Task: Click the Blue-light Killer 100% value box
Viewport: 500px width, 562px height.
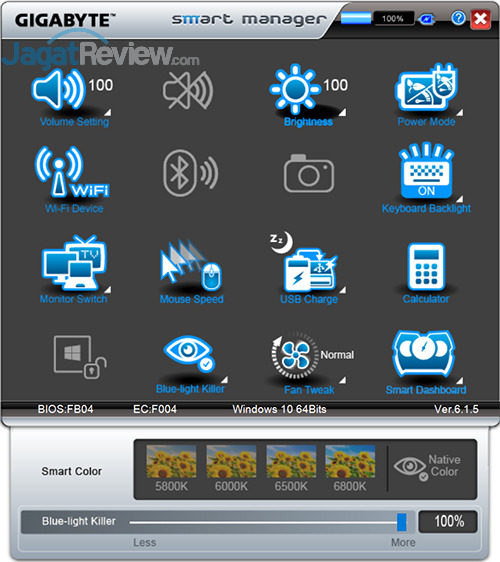Action: tap(448, 521)
